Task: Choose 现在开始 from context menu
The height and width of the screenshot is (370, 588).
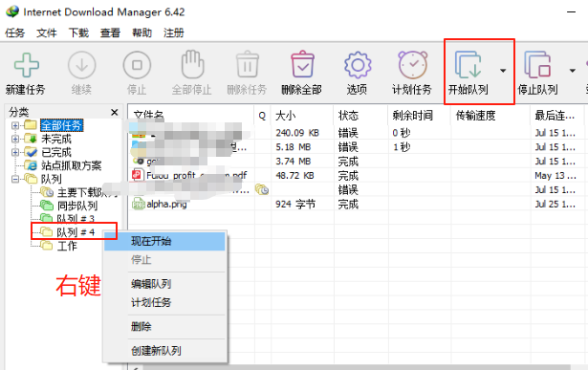Action: (164, 241)
